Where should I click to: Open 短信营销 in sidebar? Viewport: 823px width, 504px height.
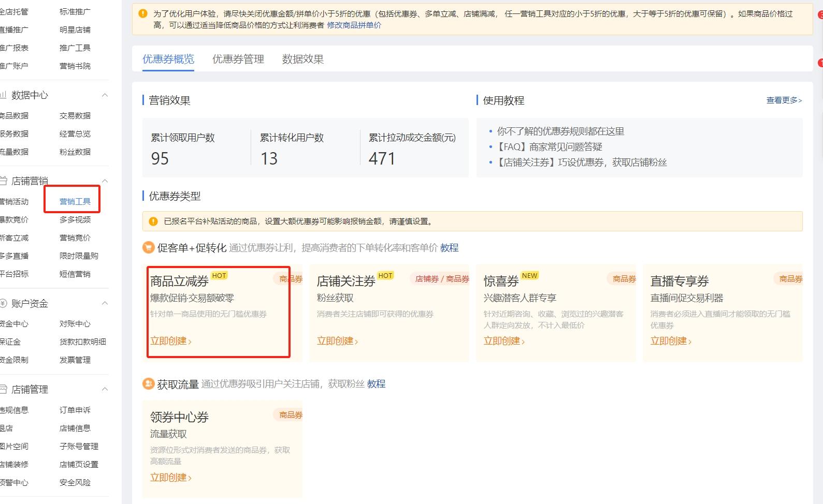(x=75, y=274)
